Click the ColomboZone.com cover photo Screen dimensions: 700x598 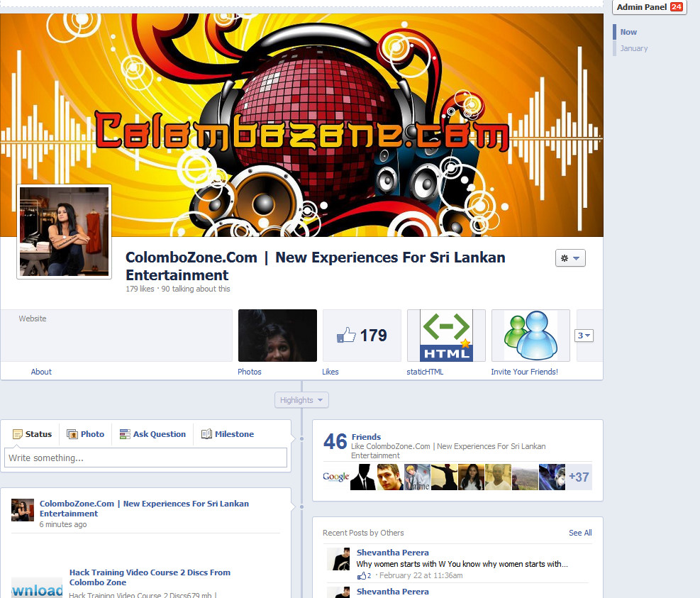[302, 125]
